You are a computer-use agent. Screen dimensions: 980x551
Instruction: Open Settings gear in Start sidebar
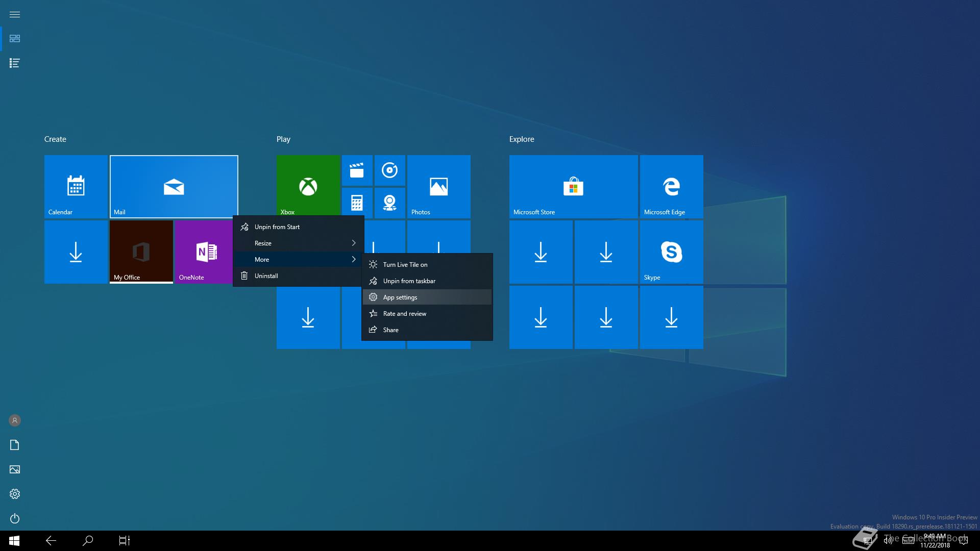click(15, 494)
